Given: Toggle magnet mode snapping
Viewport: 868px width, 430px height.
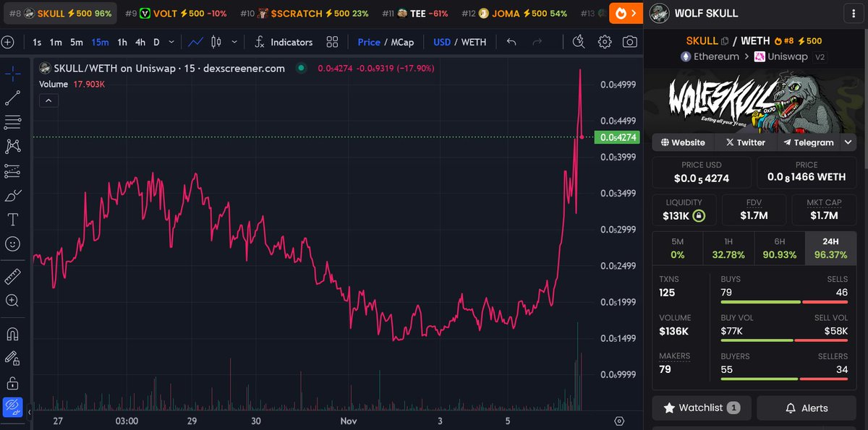Looking at the screenshot, I should coord(12,334).
